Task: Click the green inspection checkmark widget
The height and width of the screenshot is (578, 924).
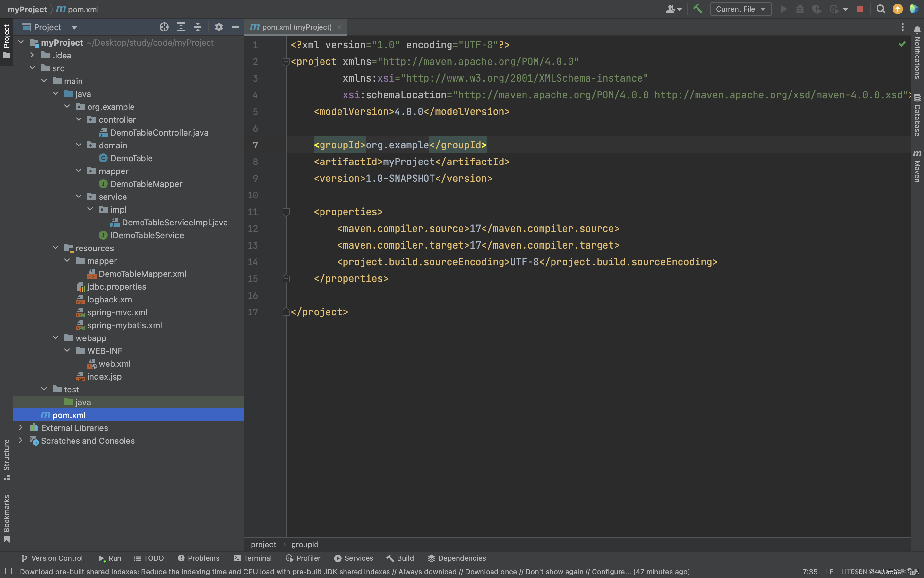Action: (902, 44)
